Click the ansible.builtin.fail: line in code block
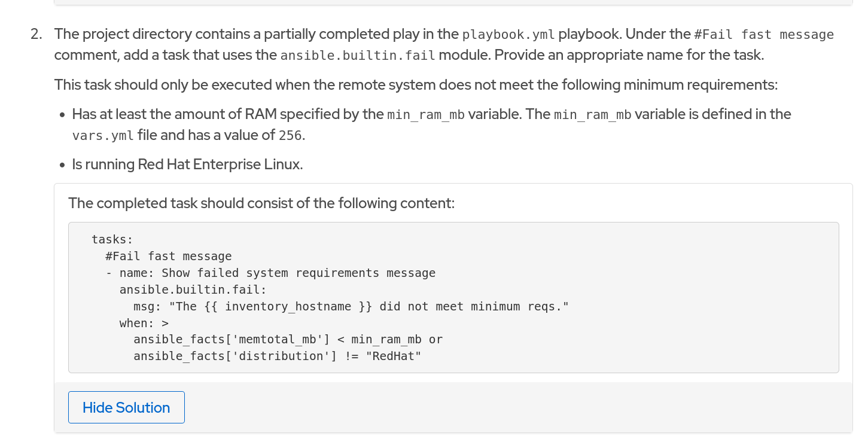 coord(193,290)
